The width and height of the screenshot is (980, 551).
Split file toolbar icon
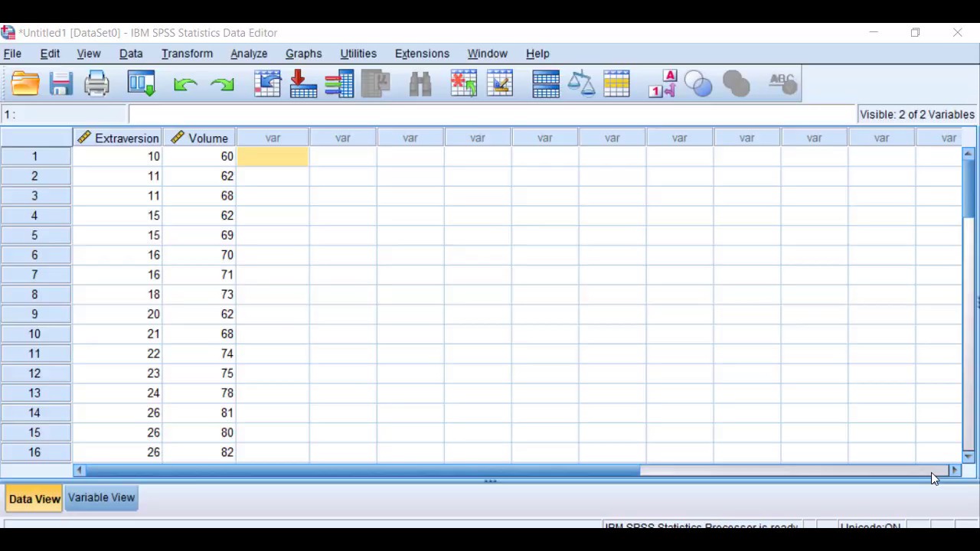tap(546, 83)
